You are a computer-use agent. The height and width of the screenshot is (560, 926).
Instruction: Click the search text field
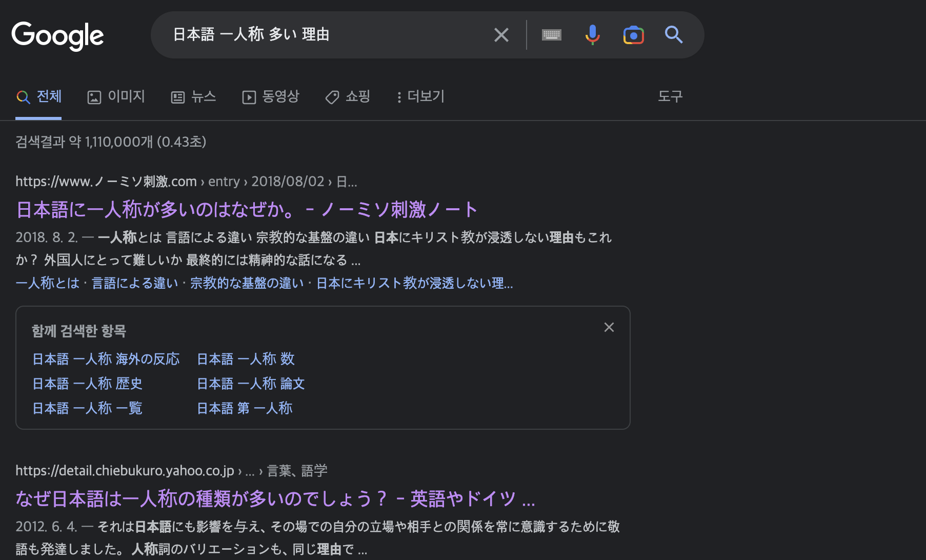[328, 35]
